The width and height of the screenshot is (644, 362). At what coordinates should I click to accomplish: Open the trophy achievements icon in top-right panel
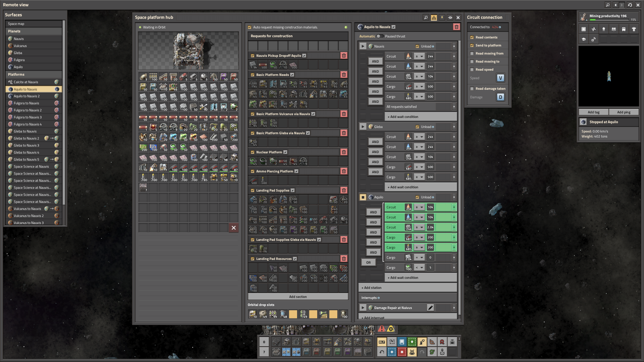point(634,29)
